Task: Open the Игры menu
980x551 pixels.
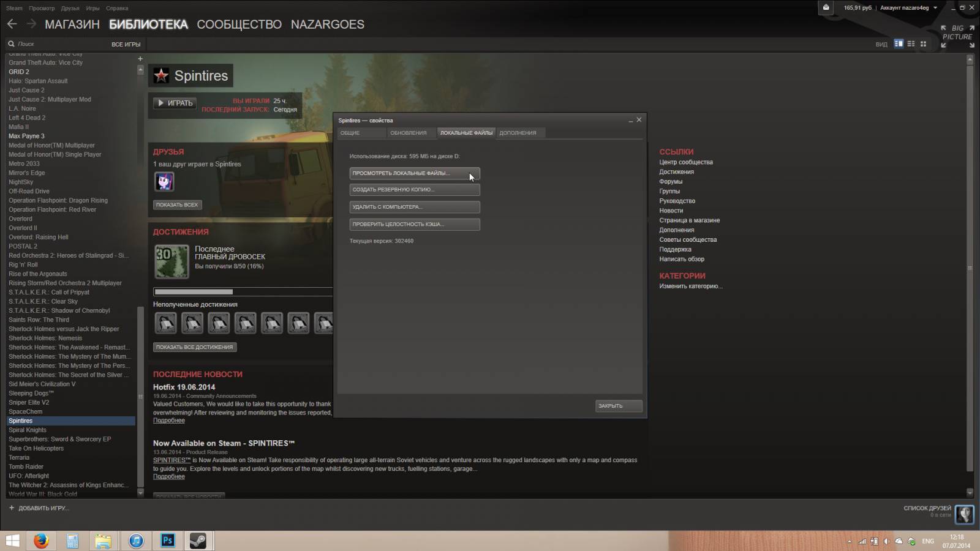Action: [x=93, y=9]
